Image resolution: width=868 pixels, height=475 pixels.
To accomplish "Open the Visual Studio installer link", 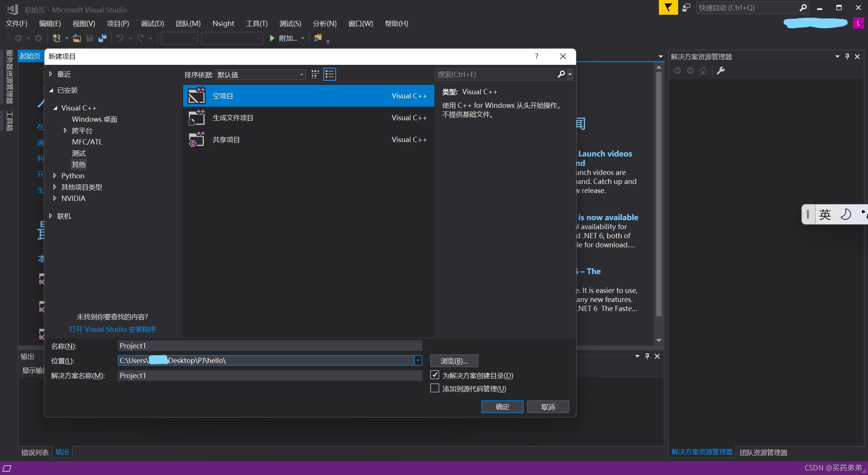I will click(x=112, y=329).
